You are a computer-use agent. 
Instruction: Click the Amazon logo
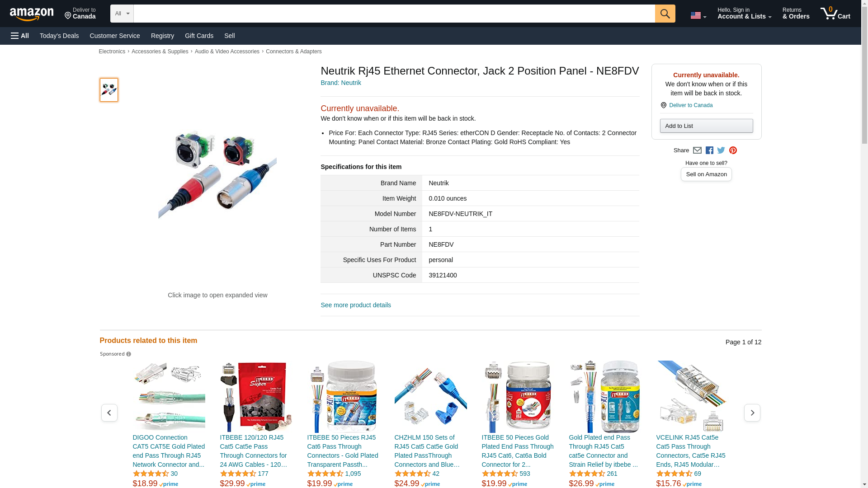pos(32,14)
